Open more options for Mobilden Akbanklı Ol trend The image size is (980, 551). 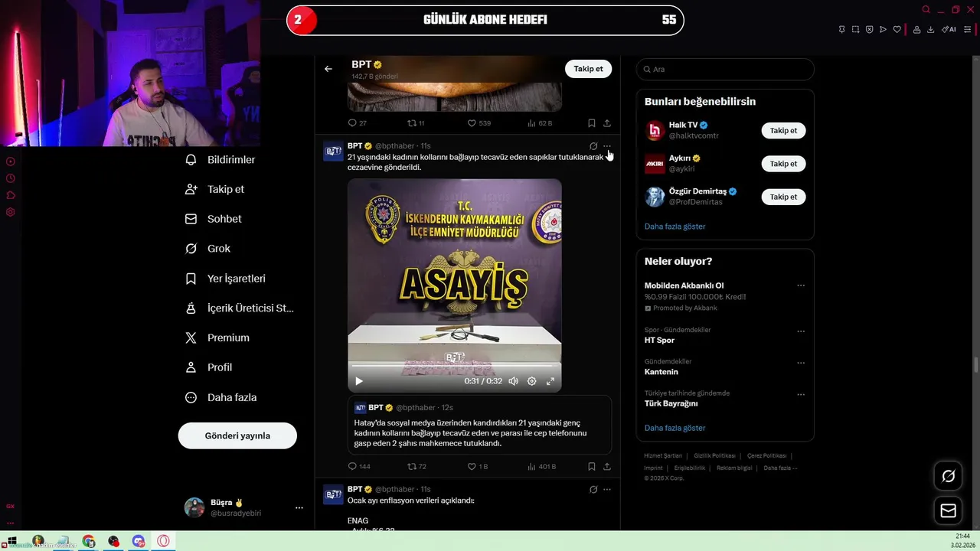801,285
